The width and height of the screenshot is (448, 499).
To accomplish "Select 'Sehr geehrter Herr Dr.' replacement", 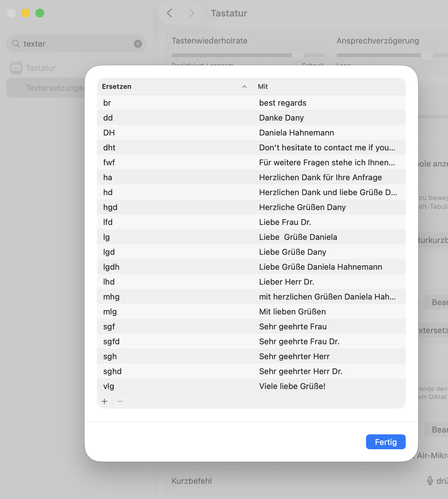I will (301, 371).
